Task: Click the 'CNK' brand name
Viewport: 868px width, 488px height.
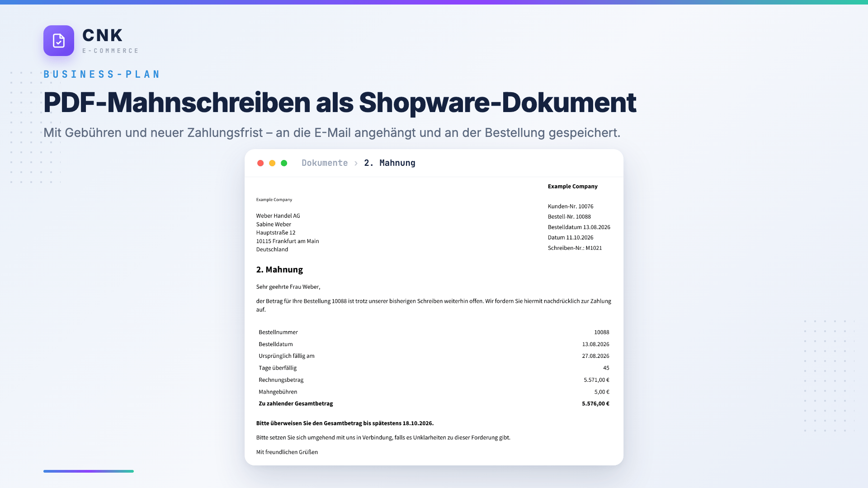Action: 103,35
